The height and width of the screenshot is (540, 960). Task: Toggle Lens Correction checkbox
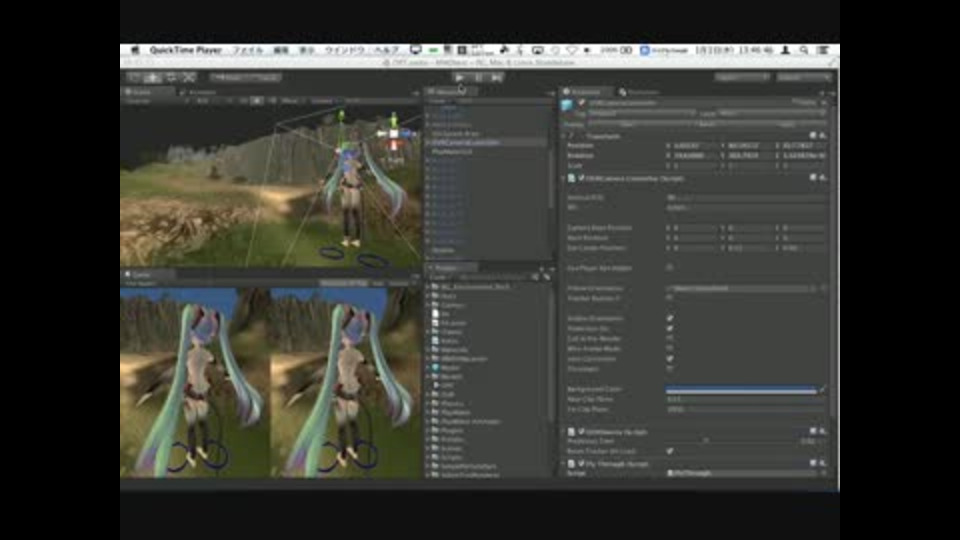pyautogui.click(x=669, y=359)
